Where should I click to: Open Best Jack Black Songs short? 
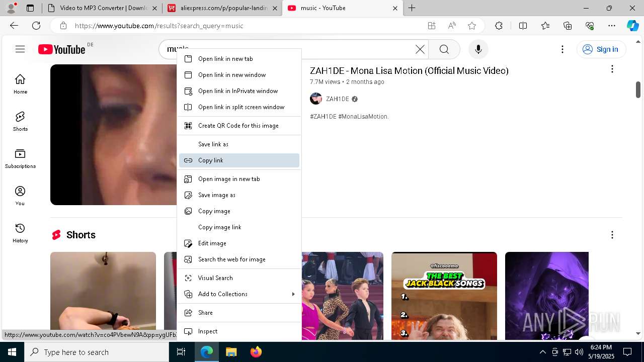[444, 296]
